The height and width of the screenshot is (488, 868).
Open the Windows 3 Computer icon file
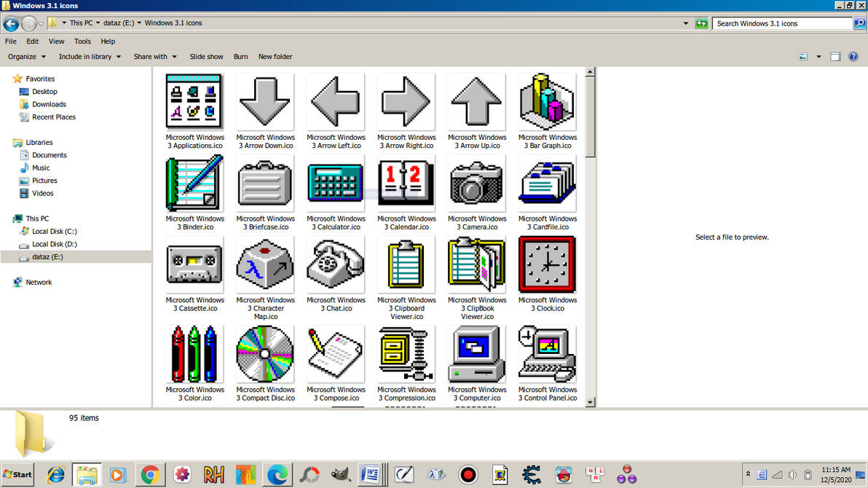pyautogui.click(x=476, y=354)
